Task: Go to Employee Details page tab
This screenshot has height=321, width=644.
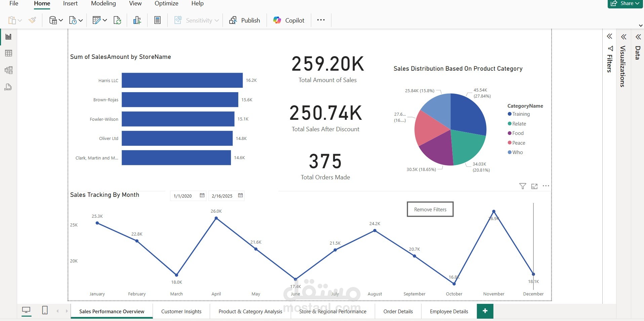Action: click(449, 311)
